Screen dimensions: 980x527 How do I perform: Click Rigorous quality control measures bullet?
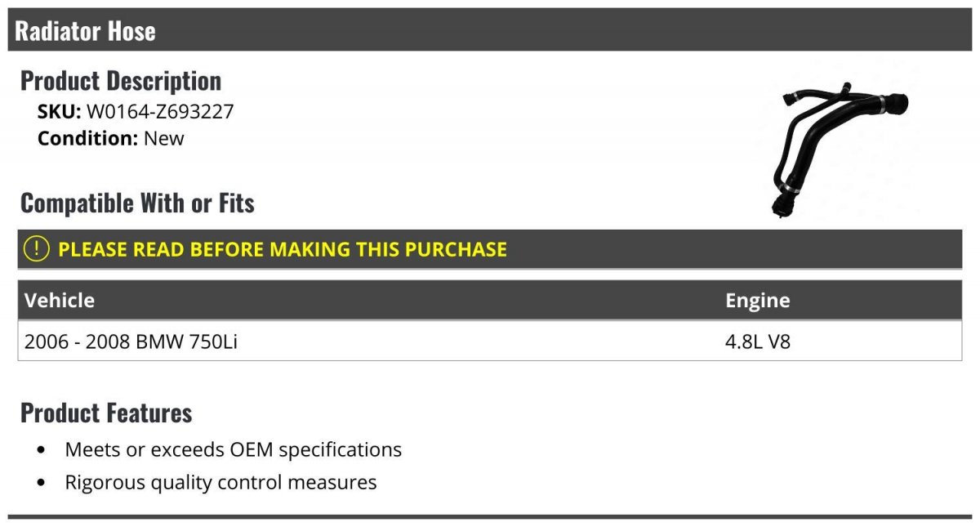click(x=221, y=482)
